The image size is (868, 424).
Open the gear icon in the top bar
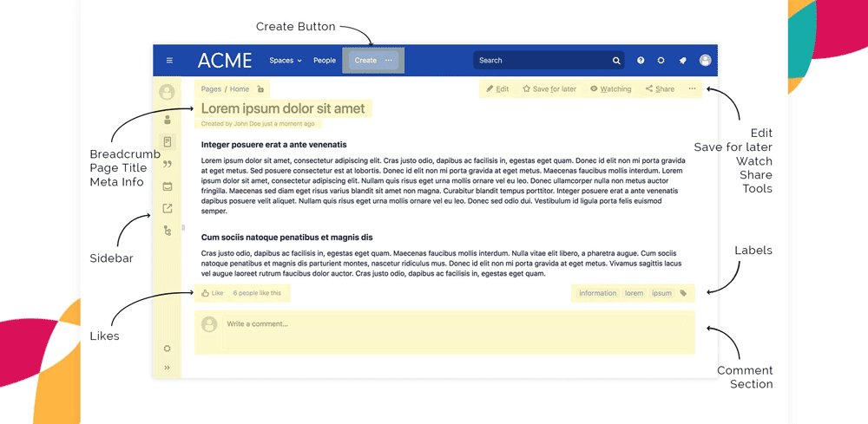pyautogui.click(x=661, y=60)
